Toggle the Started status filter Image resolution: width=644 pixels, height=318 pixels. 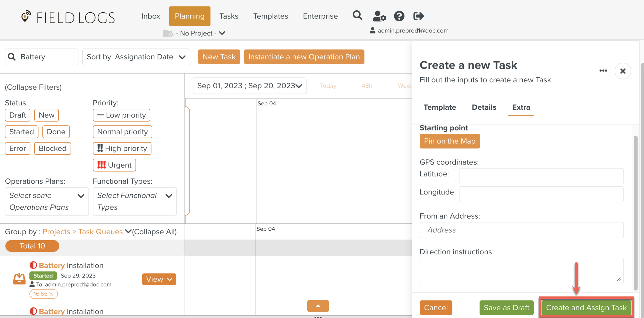click(22, 132)
